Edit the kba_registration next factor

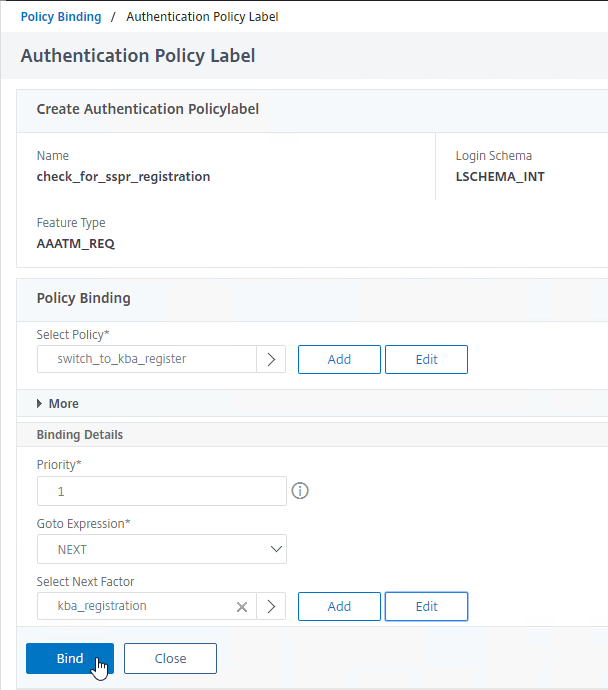pyautogui.click(x=426, y=606)
